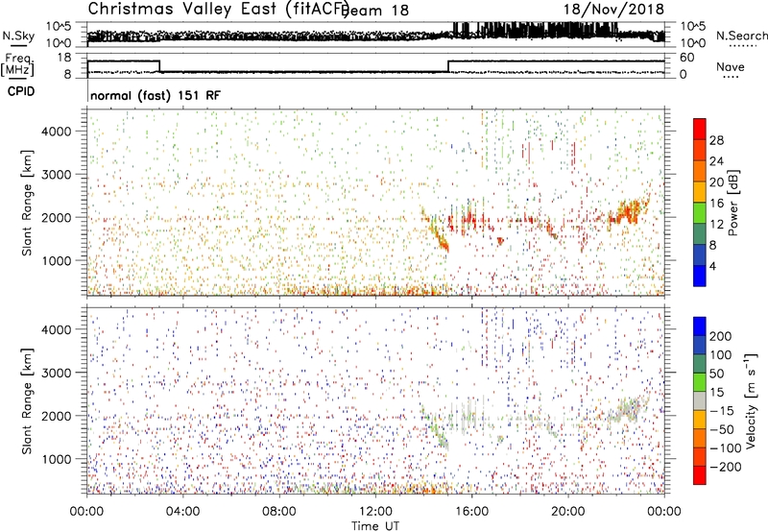
Task: Click the Christmas Valley East (fitACF) title
Action: click(x=219, y=9)
